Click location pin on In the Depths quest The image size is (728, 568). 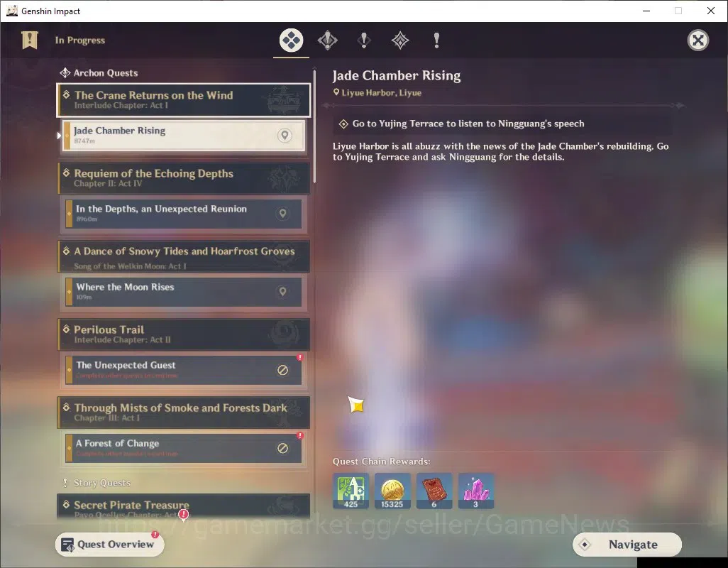[x=282, y=213]
